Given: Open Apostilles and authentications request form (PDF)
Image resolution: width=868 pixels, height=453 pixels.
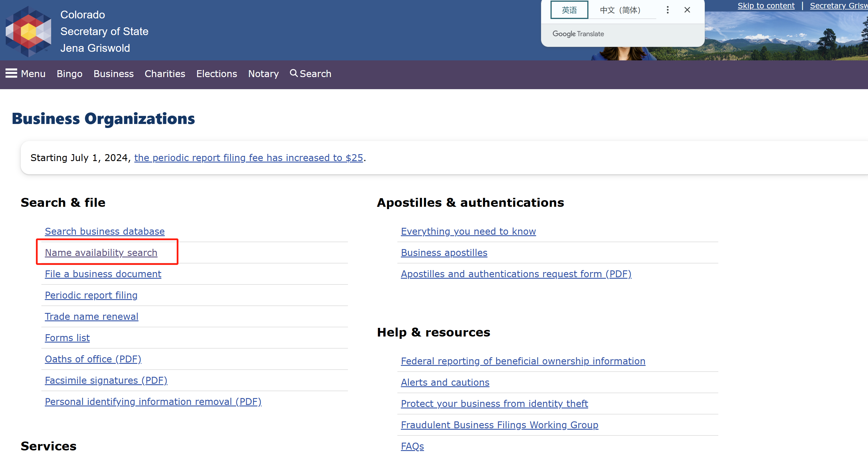Looking at the screenshot, I should click(x=516, y=274).
